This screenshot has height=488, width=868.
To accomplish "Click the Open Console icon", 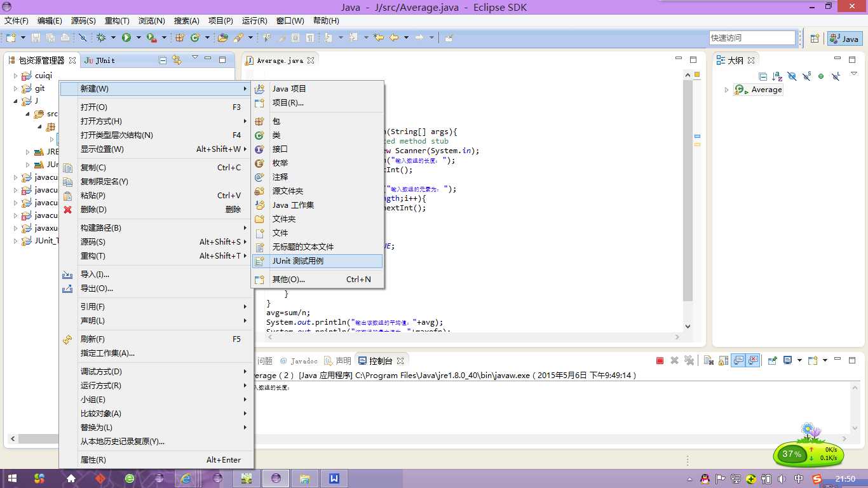I will tap(813, 360).
